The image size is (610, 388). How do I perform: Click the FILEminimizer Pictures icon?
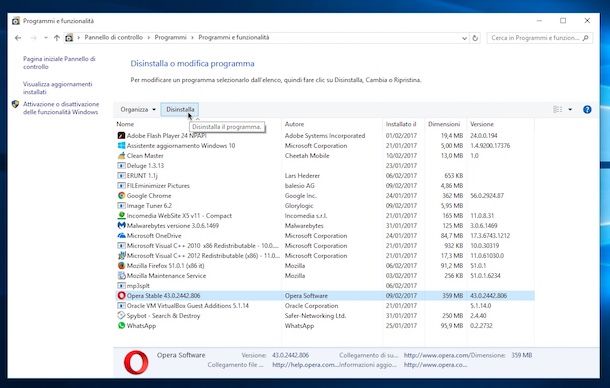pyautogui.click(x=121, y=186)
